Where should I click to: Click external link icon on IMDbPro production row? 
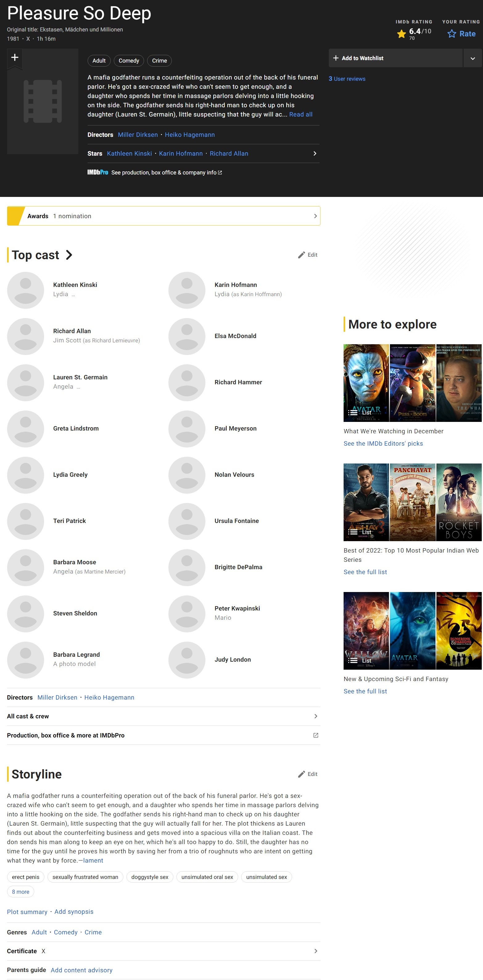point(316,735)
